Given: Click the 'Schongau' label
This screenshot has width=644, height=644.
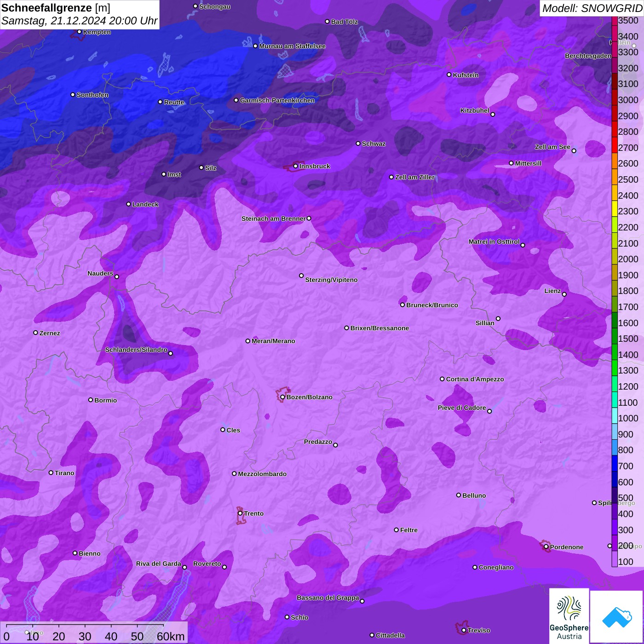Looking at the screenshot, I should click(214, 6).
